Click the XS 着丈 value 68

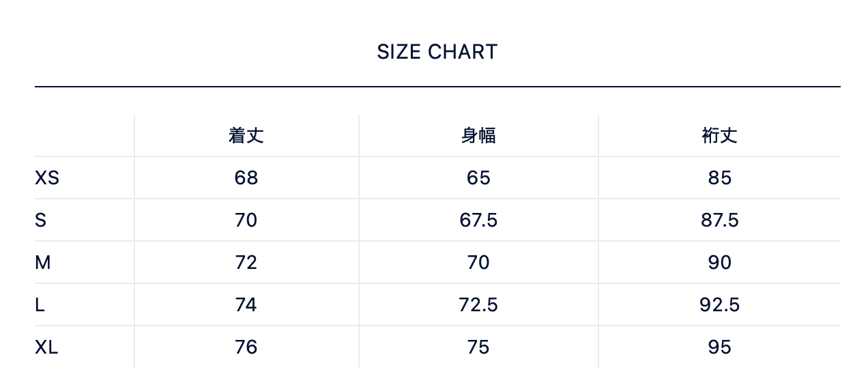point(246,178)
